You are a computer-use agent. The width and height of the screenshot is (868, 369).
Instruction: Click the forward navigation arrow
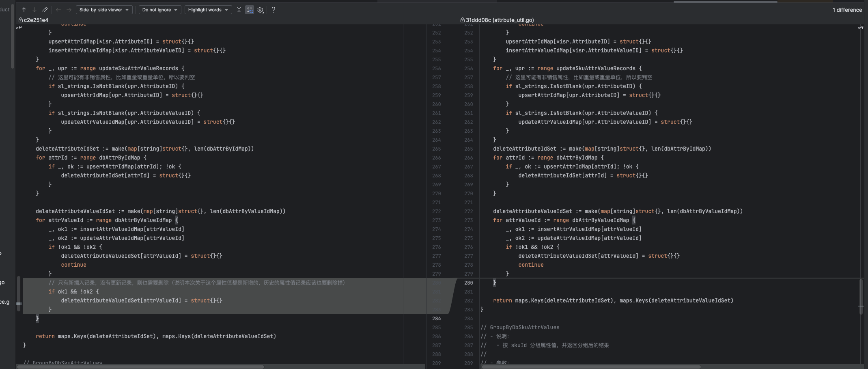(69, 10)
